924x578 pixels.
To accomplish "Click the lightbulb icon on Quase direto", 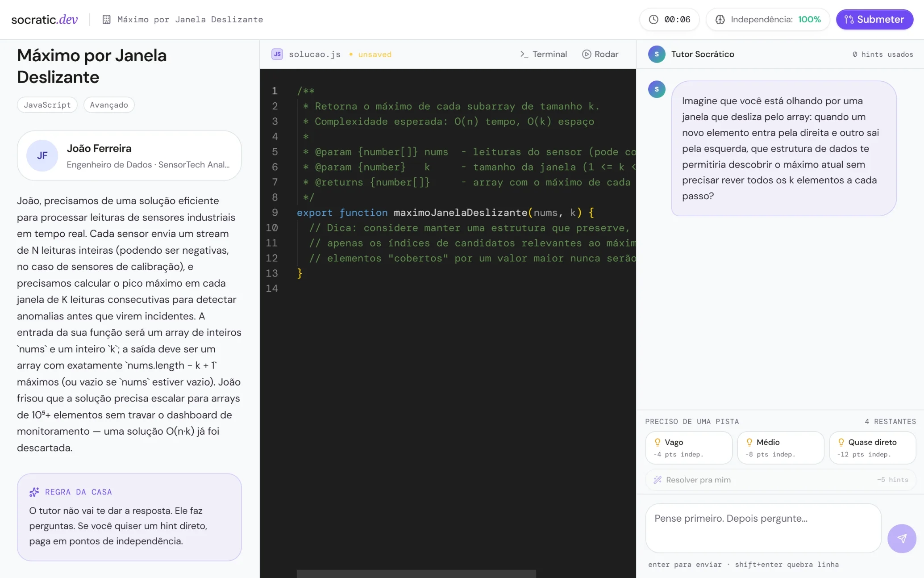I will tap(841, 442).
